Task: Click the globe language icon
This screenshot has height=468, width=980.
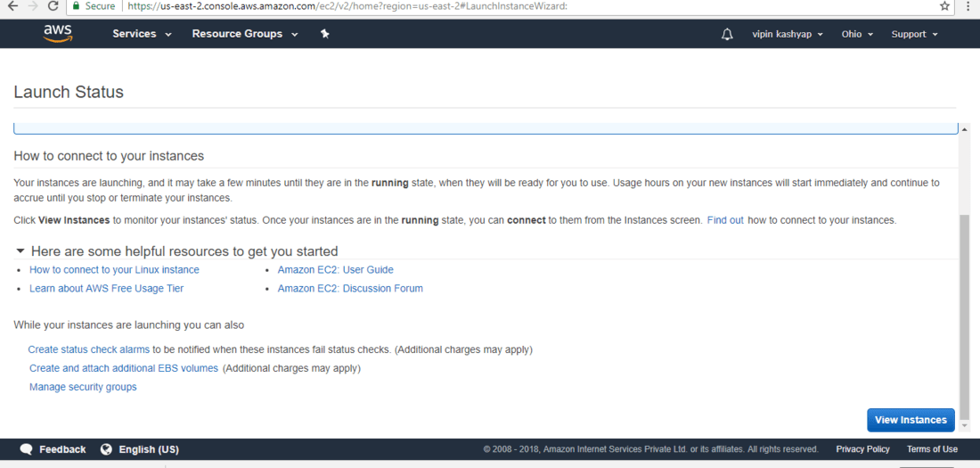Action: (106, 449)
